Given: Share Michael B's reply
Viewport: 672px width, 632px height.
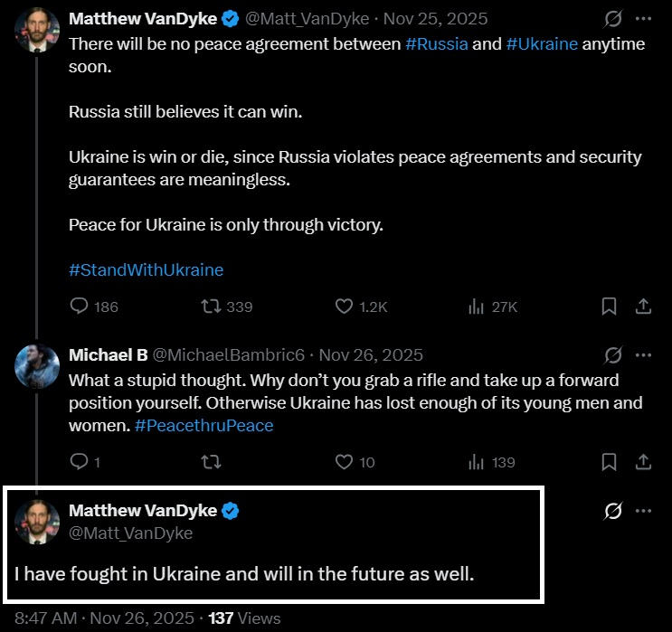Looking at the screenshot, I should tap(643, 462).
